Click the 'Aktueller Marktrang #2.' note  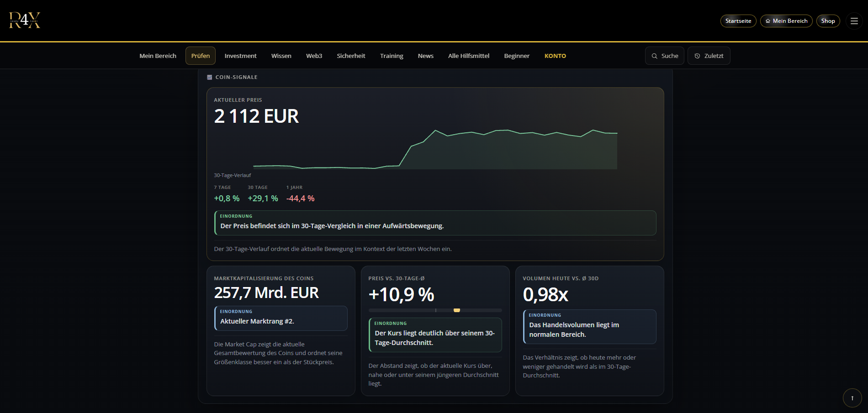281,318
